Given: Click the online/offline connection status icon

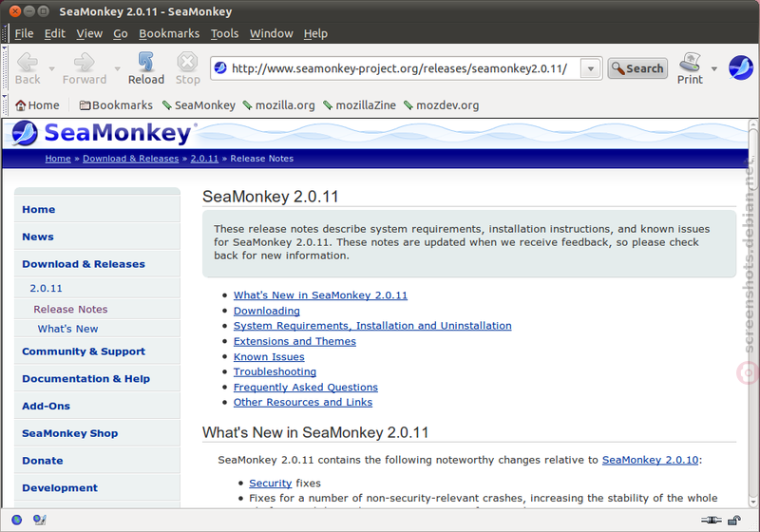Looking at the screenshot, I should coord(711,520).
